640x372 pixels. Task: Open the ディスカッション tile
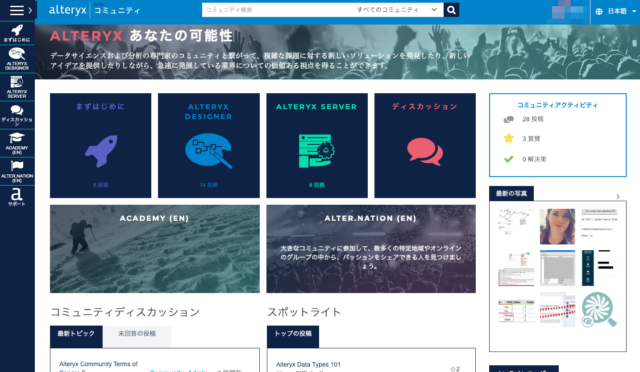425,145
